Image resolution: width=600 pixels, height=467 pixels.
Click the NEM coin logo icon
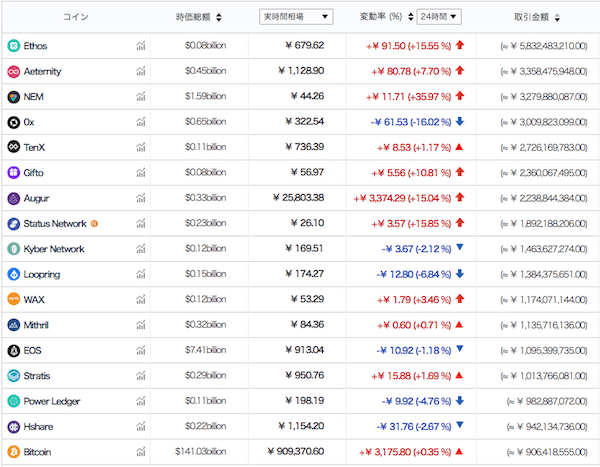click(x=13, y=97)
